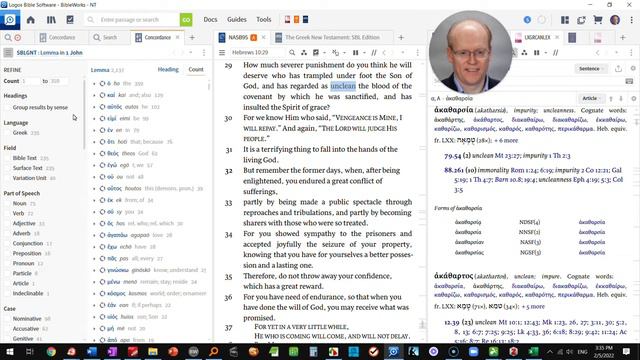Open the Home page icon

[31, 20]
